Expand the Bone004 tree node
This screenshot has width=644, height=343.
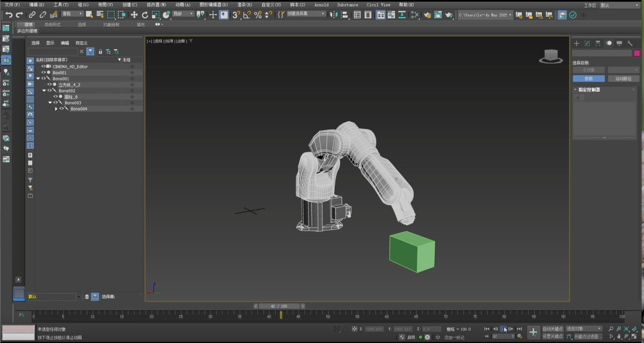(x=56, y=109)
